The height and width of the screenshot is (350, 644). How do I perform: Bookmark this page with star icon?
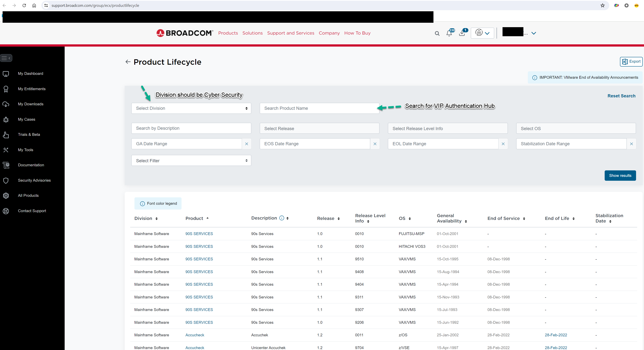[602, 6]
